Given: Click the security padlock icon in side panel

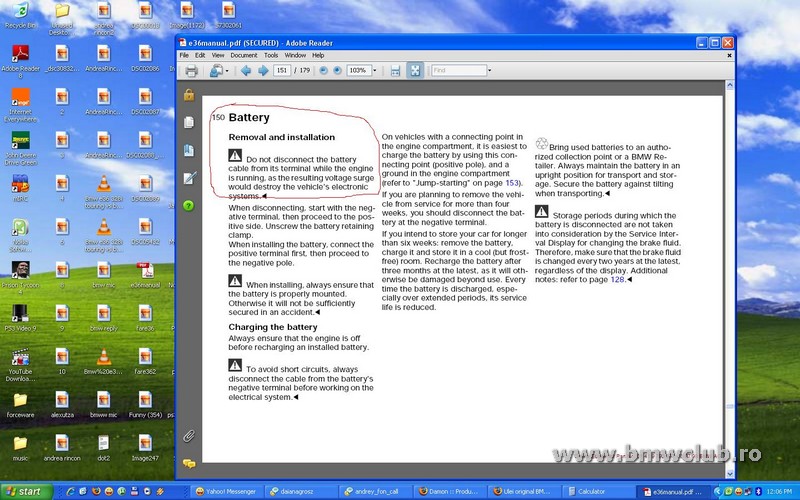Looking at the screenshot, I should (x=189, y=95).
